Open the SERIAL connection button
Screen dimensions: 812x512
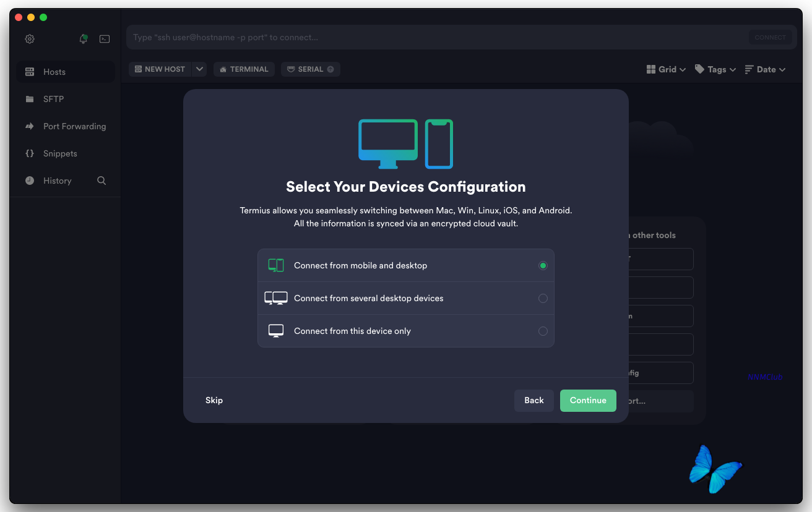(311, 69)
